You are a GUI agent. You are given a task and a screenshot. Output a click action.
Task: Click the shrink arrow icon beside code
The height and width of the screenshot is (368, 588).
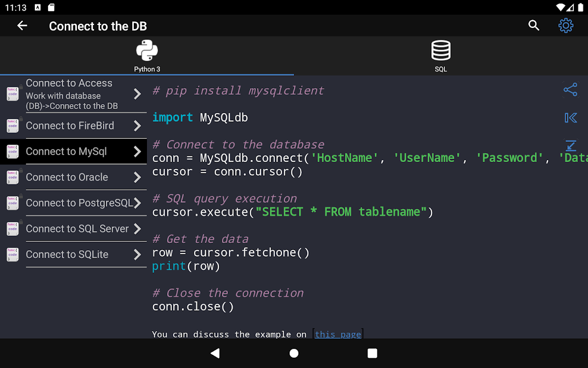pyautogui.click(x=570, y=146)
